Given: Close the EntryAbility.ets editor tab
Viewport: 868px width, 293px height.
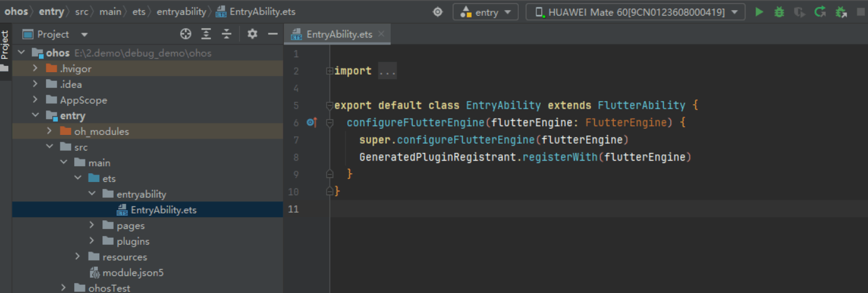Looking at the screenshot, I should [x=381, y=34].
